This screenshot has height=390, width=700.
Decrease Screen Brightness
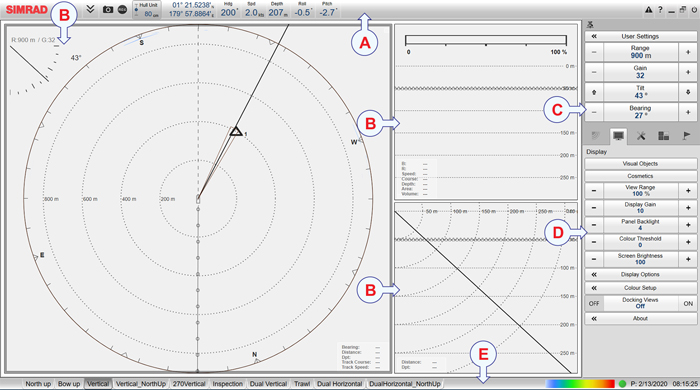[594, 259]
